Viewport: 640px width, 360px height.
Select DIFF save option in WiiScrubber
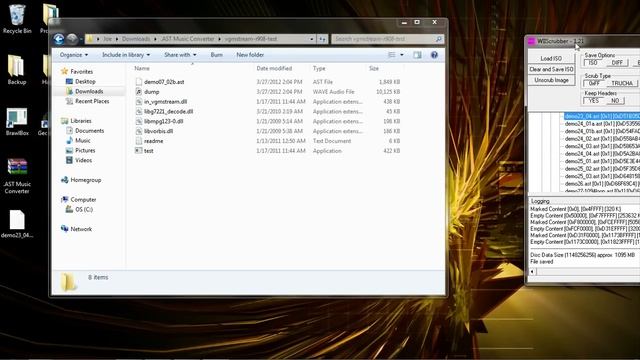click(x=617, y=63)
